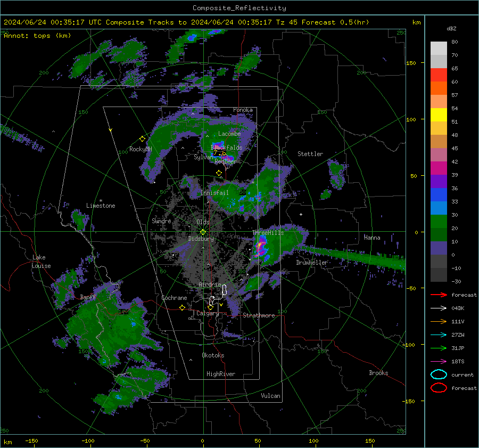The image size is (479, 448).
Task: Click the Brooks label
Action: point(378,373)
